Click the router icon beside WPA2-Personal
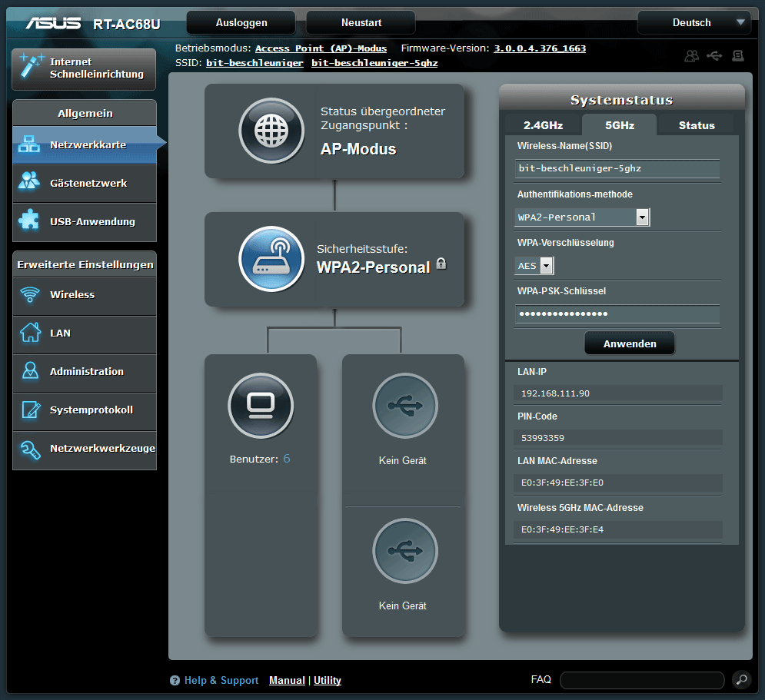The height and width of the screenshot is (700, 765). (271, 259)
